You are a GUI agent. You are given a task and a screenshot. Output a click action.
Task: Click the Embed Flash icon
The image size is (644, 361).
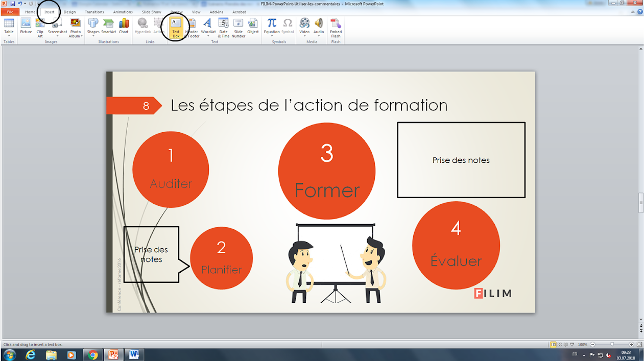(336, 26)
